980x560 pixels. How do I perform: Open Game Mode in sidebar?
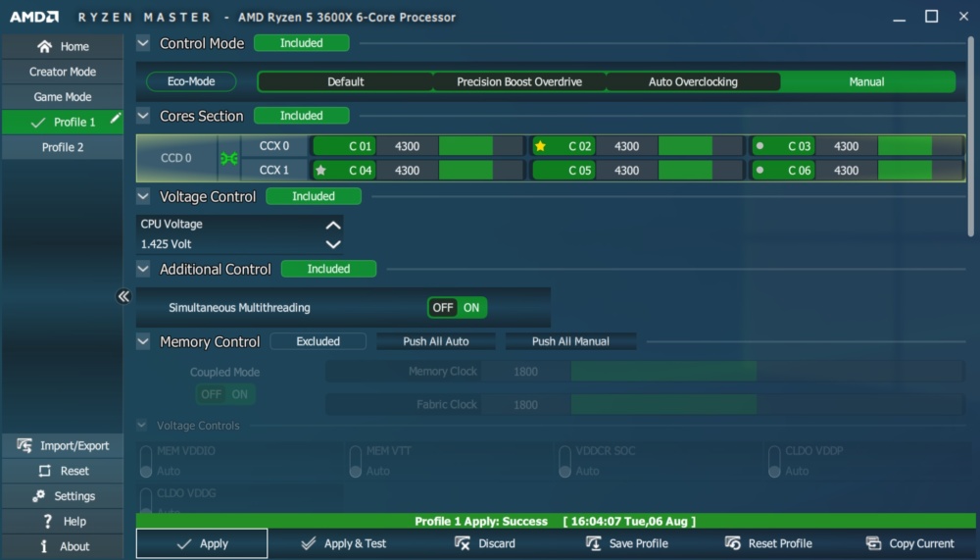click(63, 97)
